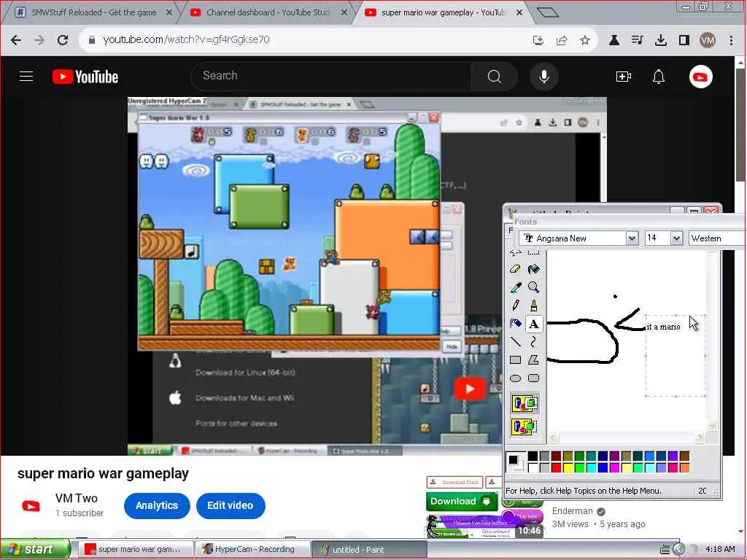Screen dimensions: 747x560
Task: Go back in browser history
Action: tap(16, 40)
